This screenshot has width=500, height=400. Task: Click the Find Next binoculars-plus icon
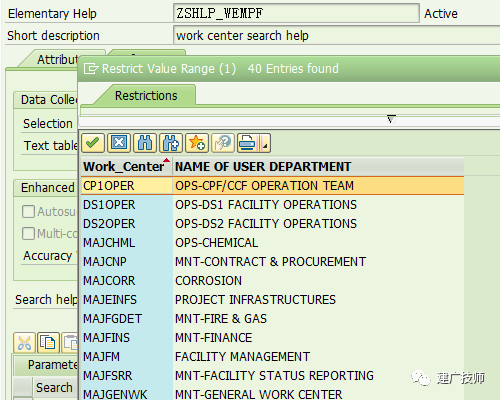click(x=171, y=143)
